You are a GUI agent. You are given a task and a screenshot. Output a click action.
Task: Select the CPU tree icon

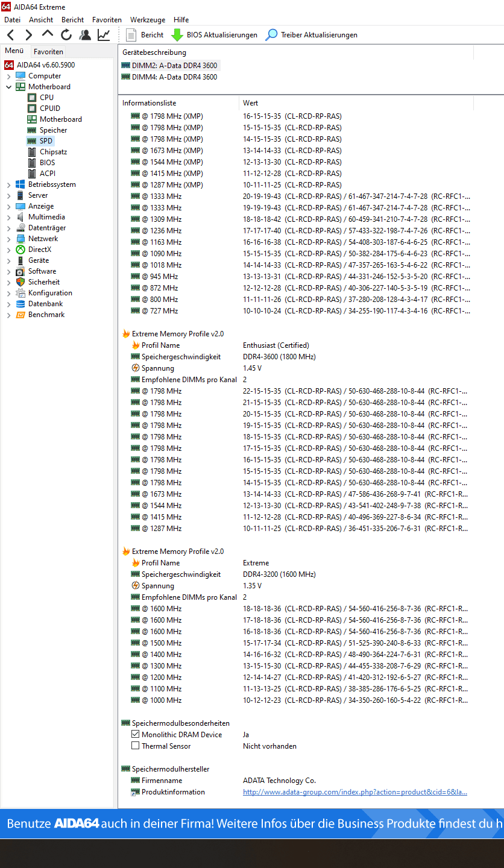(x=32, y=98)
